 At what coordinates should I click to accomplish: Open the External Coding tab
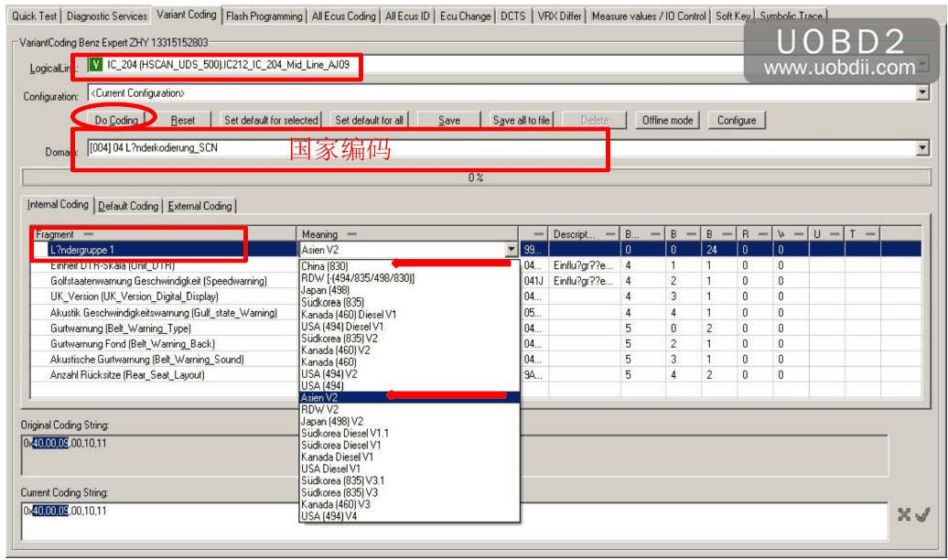(200, 206)
